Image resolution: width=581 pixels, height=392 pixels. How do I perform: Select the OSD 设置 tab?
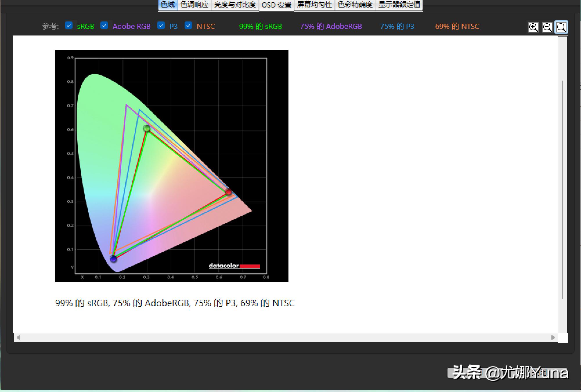pos(276,5)
